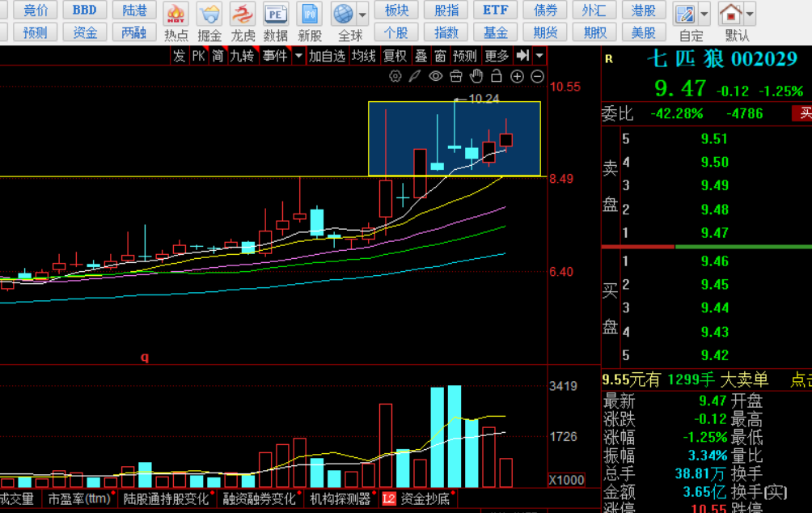
Task: Click the 竞价 button
Action: 36,10
